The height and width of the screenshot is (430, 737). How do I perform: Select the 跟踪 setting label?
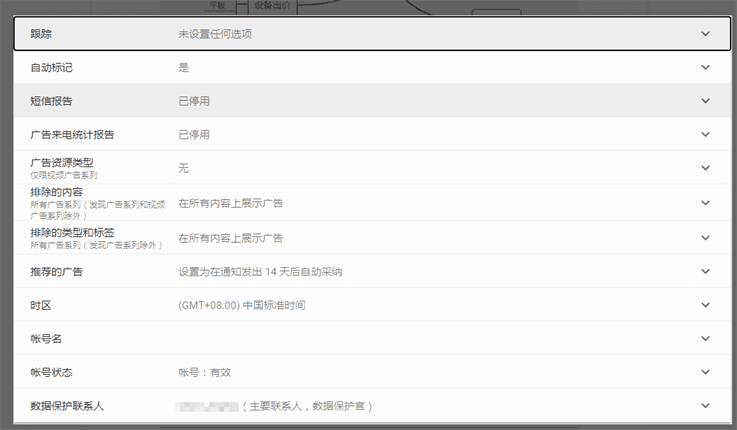tap(41, 34)
